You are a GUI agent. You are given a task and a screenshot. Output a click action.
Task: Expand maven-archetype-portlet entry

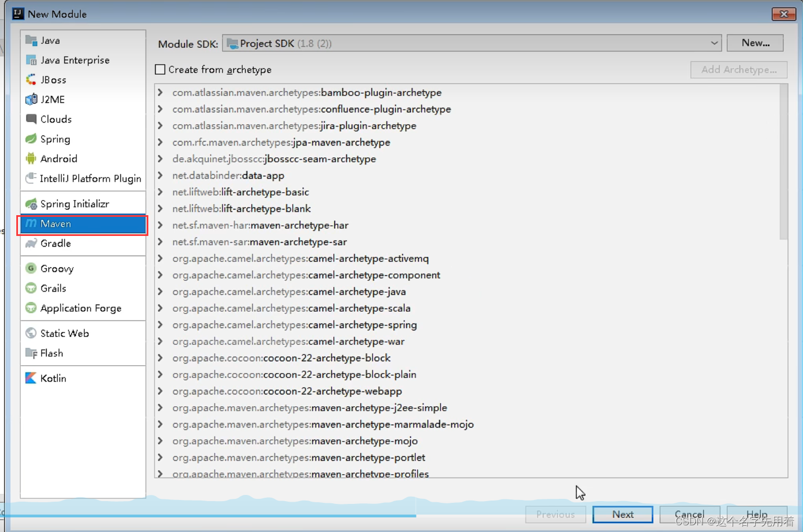[x=161, y=457]
